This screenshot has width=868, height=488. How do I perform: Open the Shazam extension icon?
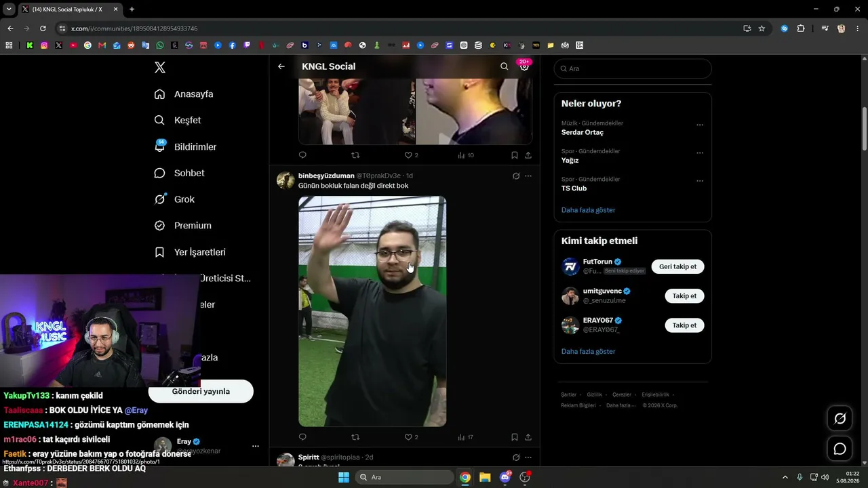(784, 28)
